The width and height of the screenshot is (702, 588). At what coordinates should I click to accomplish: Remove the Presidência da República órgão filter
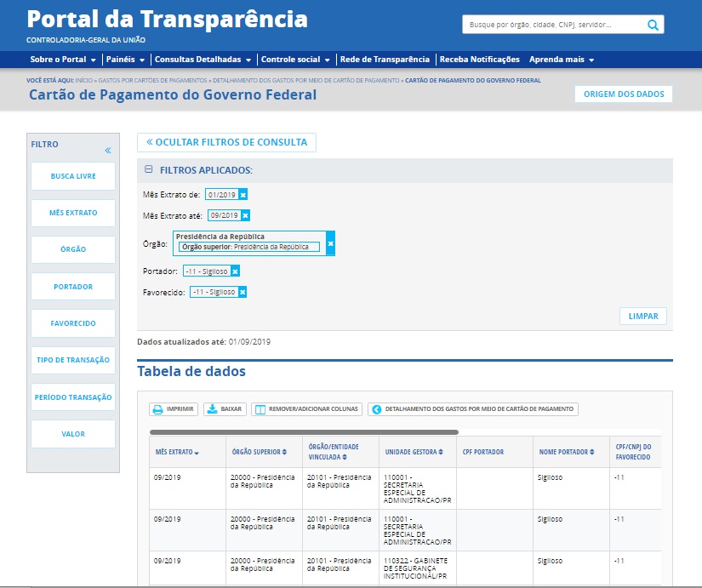(x=331, y=243)
